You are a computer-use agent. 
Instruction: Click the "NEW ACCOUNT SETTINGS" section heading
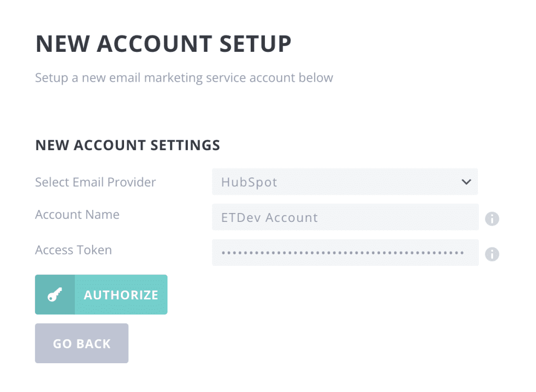coord(127,145)
